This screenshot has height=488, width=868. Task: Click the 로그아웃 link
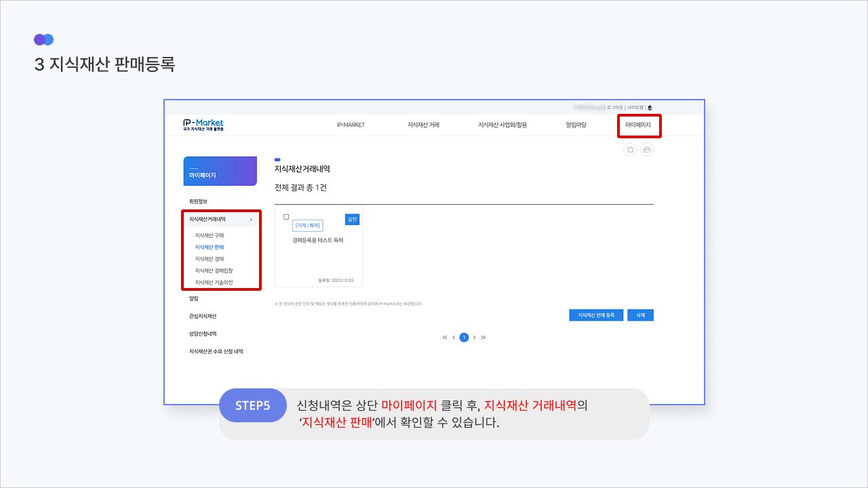pos(615,108)
